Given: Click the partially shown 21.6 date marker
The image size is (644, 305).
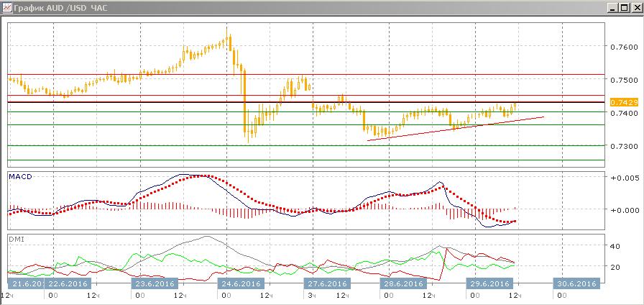Looking at the screenshot, I should coord(25,283).
